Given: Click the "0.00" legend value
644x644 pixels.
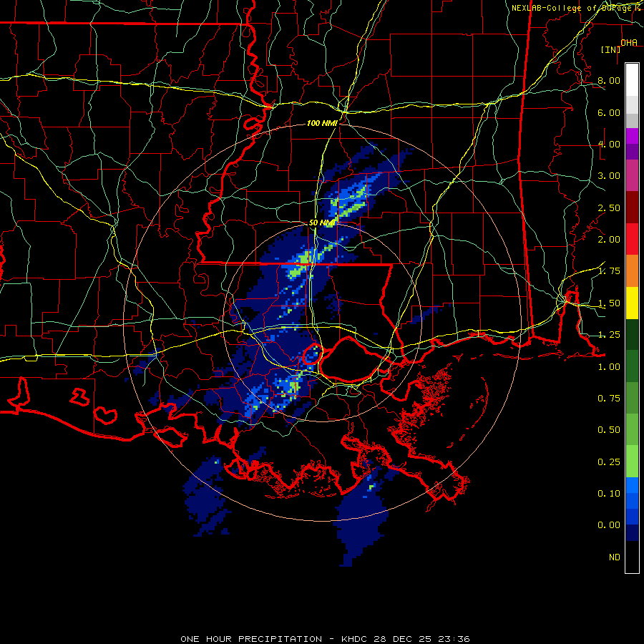Looking at the screenshot, I should click(609, 525).
